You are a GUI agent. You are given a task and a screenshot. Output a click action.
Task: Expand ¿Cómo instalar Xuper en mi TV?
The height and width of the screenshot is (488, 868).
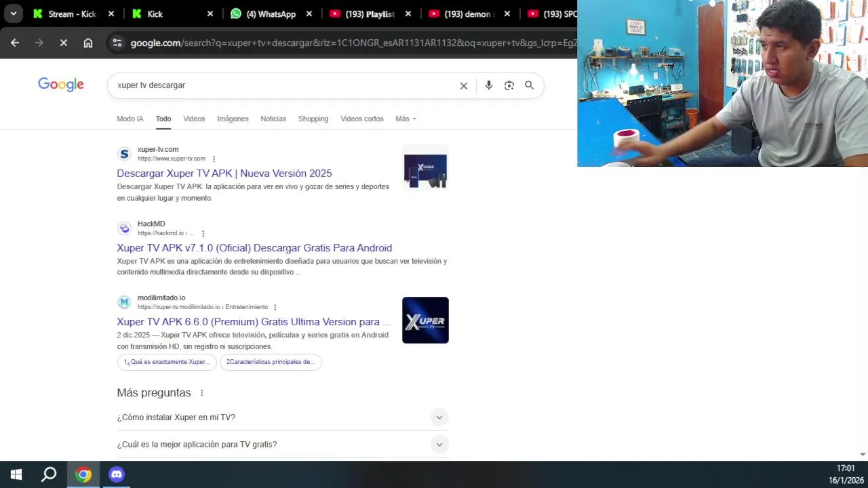283,418
